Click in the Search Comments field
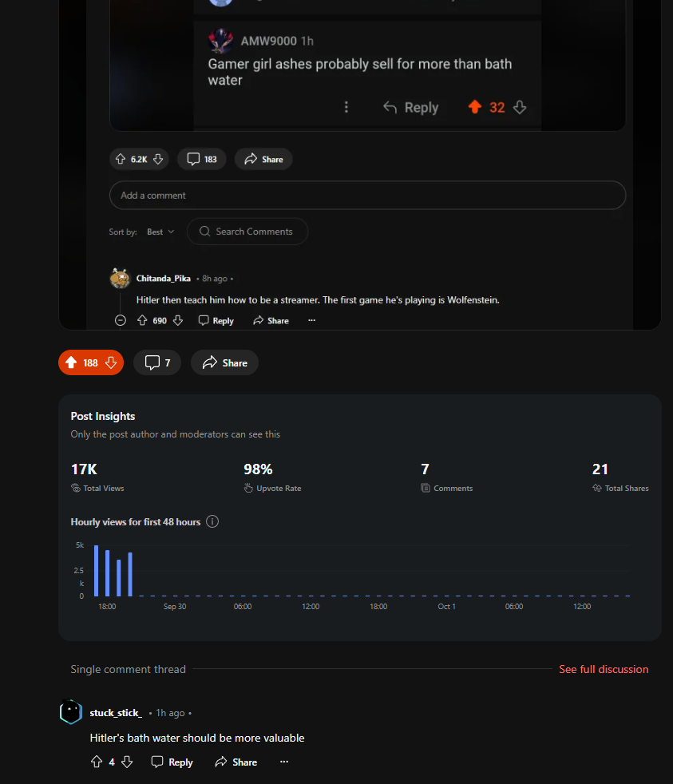Image resolution: width=673 pixels, height=784 pixels. click(247, 232)
